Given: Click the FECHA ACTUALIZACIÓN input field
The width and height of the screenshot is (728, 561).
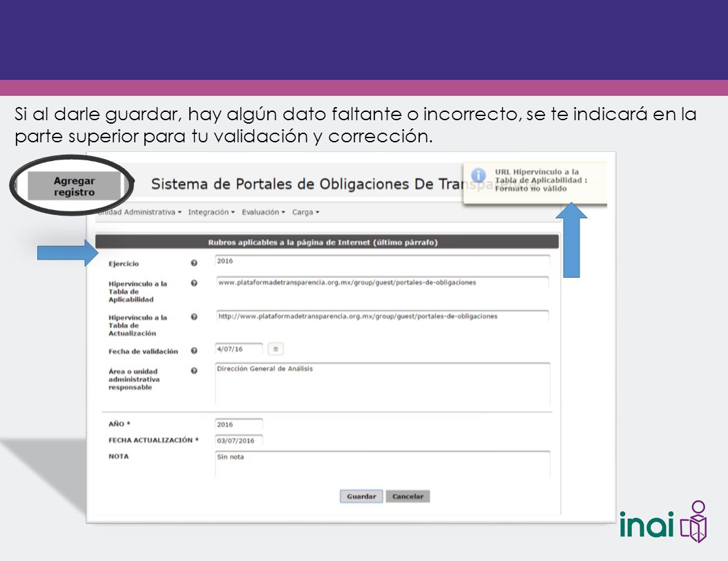Looking at the screenshot, I should 239,441.
